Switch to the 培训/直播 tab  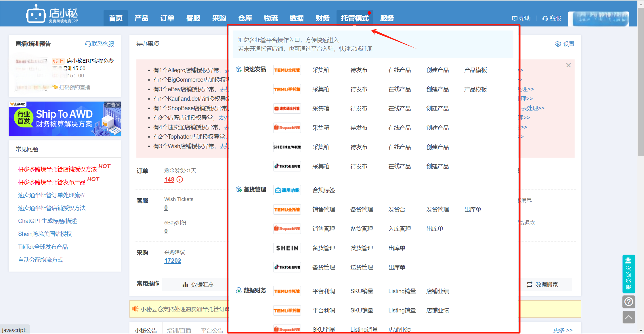point(179,331)
